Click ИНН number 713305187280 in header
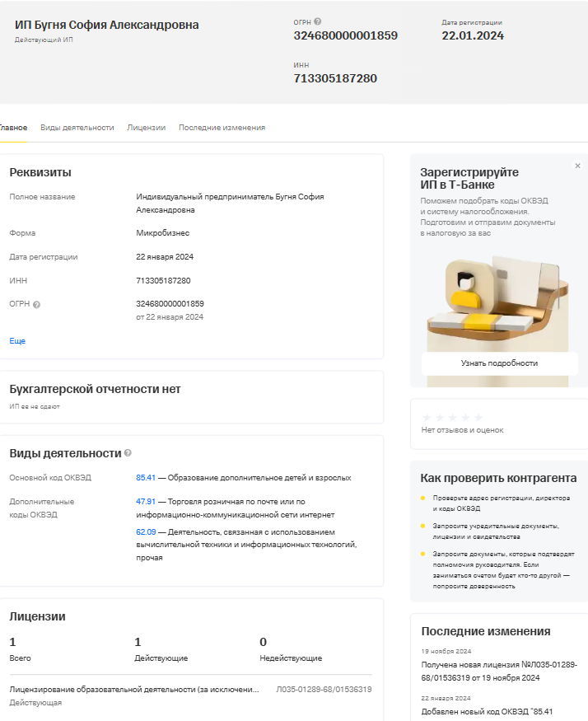The image size is (588, 721). pos(335,78)
